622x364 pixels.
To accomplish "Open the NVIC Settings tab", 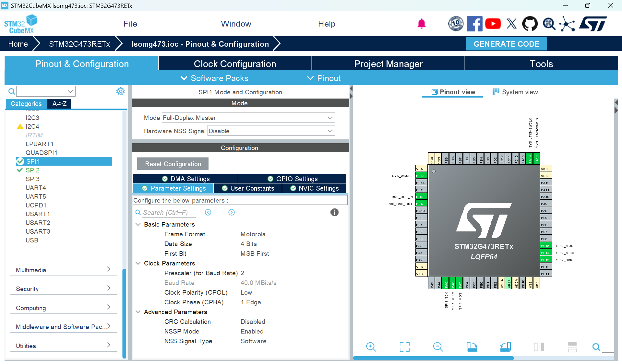I will 314,188.
